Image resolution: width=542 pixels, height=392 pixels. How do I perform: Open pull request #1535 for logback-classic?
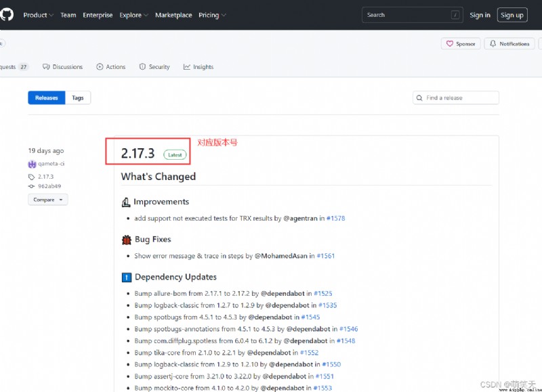[327, 305]
